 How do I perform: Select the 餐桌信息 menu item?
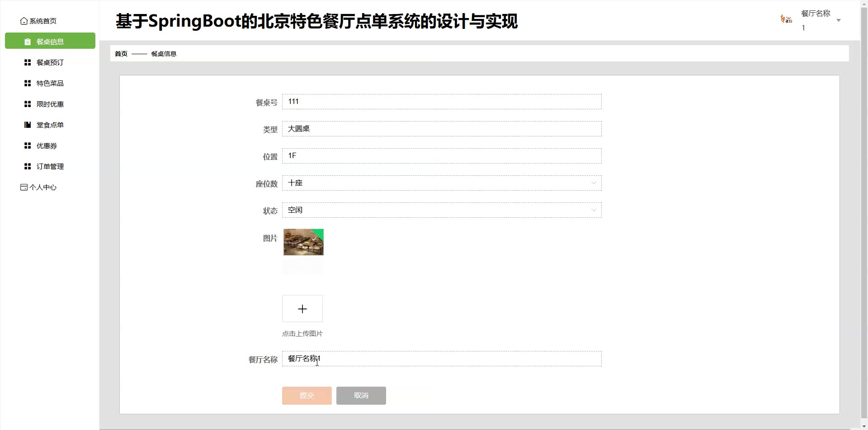[x=50, y=41]
